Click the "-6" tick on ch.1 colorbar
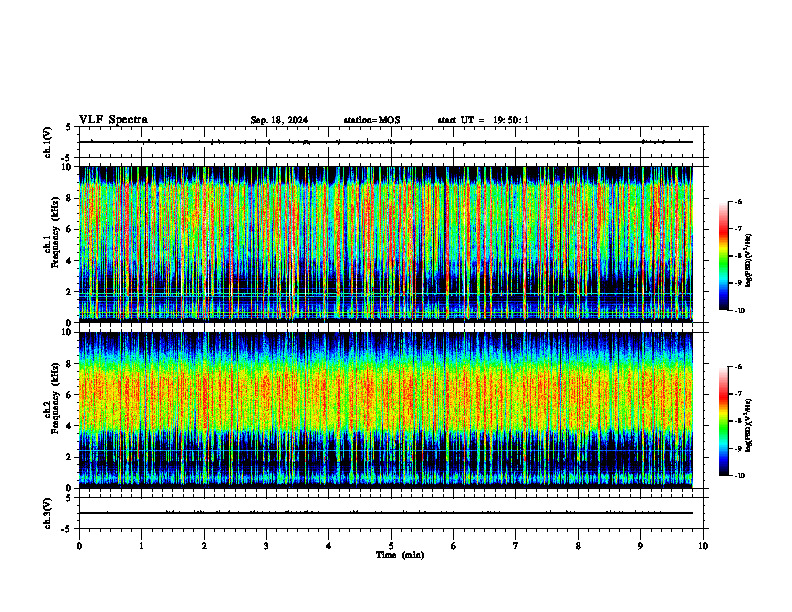 click(x=738, y=202)
